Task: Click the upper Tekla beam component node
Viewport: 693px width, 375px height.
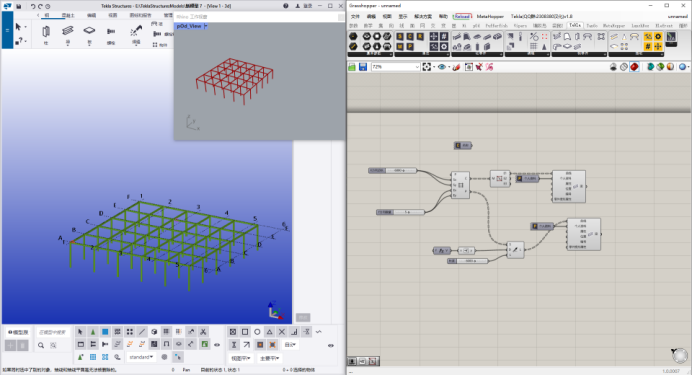Action: click(569, 187)
